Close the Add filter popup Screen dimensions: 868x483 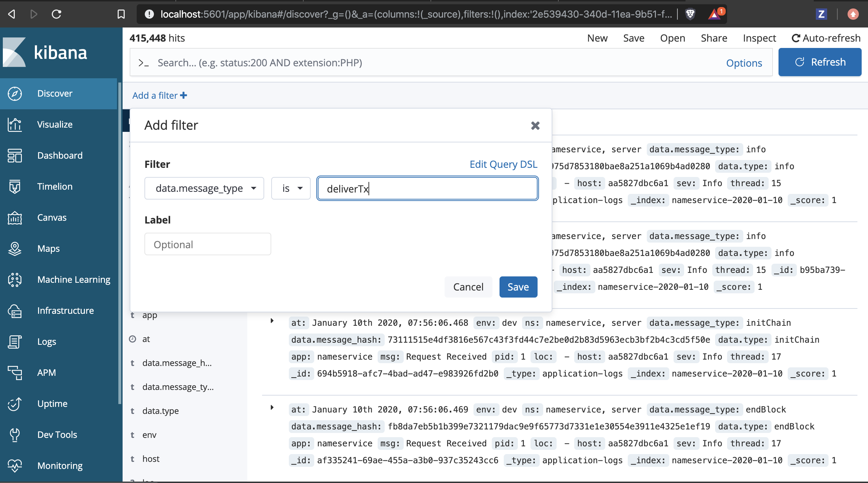535,126
